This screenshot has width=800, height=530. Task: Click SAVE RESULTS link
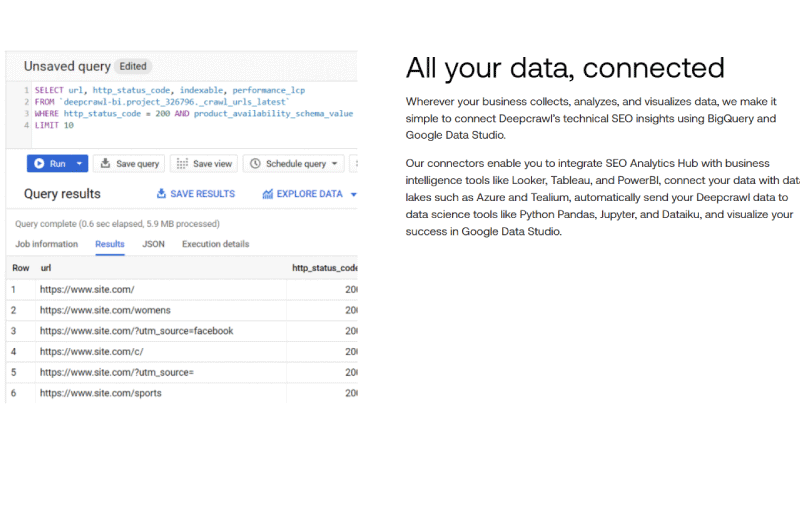point(196,194)
